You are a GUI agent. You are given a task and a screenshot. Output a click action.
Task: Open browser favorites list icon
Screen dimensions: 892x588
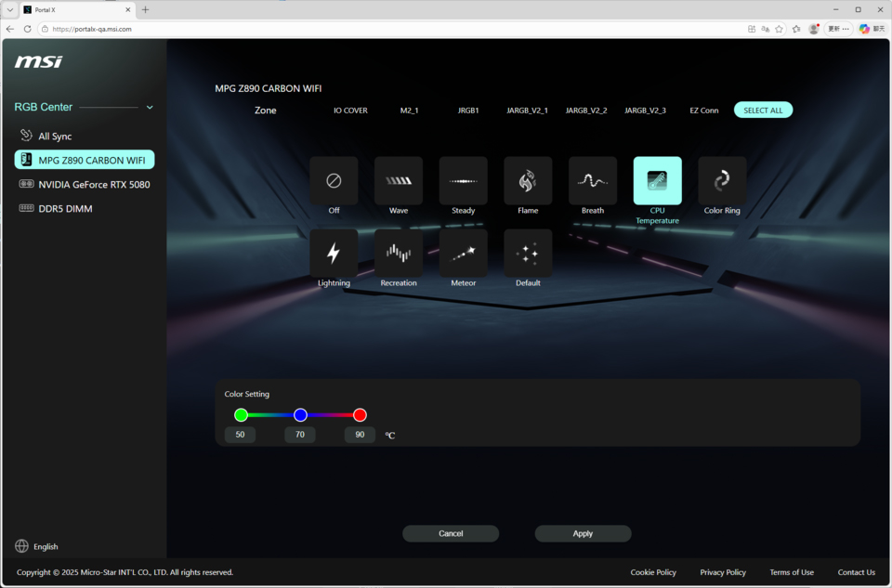pos(796,29)
